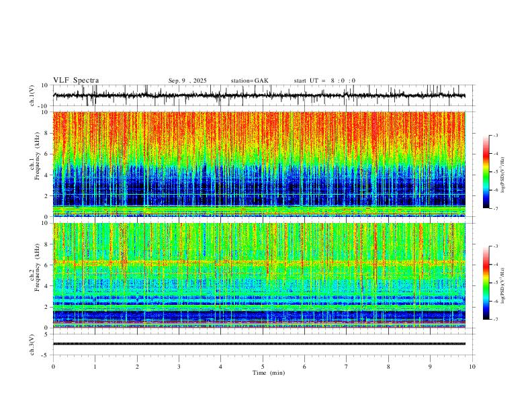Click time axis tick label "7"
532x411 pixels.
point(347,367)
